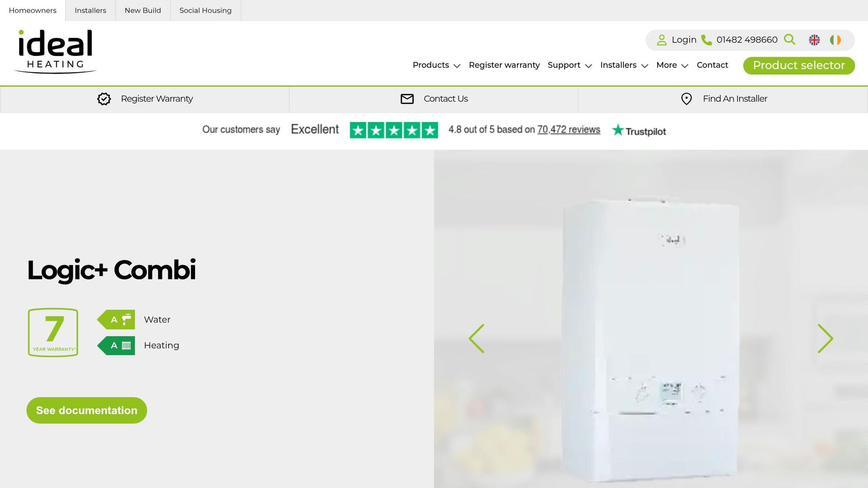The image size is (868, 488).
Task: Click the 7 year warranty badge
Action: [53, 333]
